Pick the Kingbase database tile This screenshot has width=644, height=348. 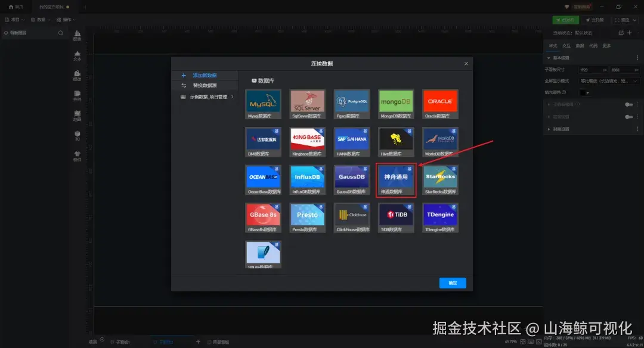click(307, 142)
